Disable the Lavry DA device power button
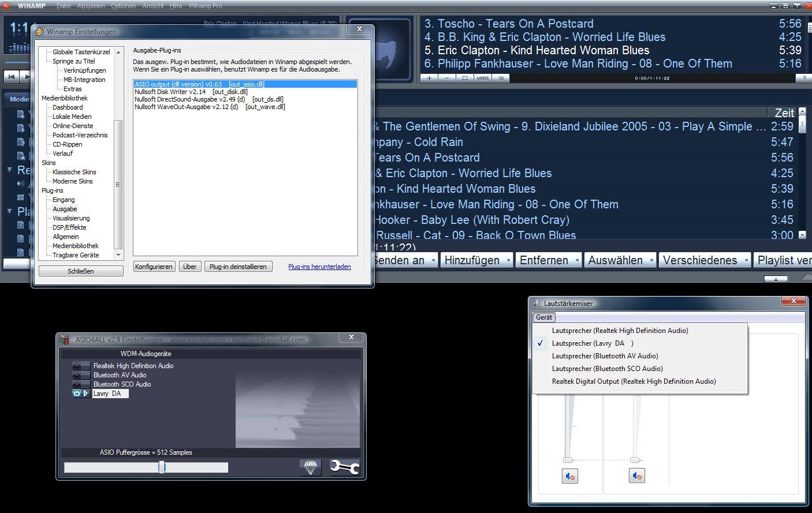Image resolution: width=812 pixels, height=513 pixels. (x=77, y=394)
